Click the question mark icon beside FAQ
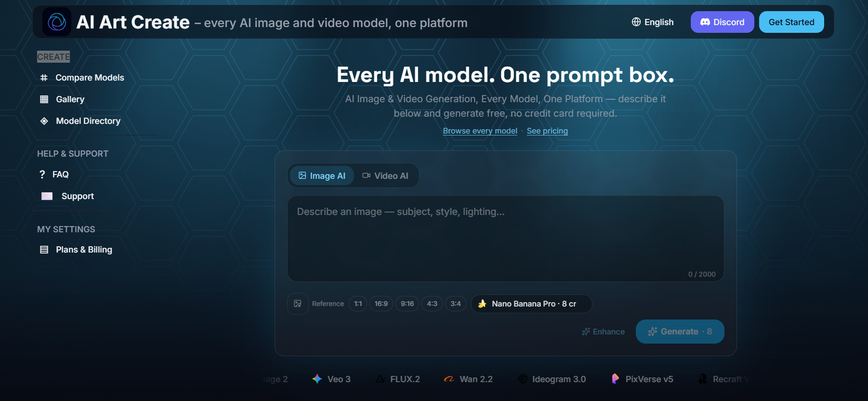This screenshot has width=868, height=401. (42, 174)
